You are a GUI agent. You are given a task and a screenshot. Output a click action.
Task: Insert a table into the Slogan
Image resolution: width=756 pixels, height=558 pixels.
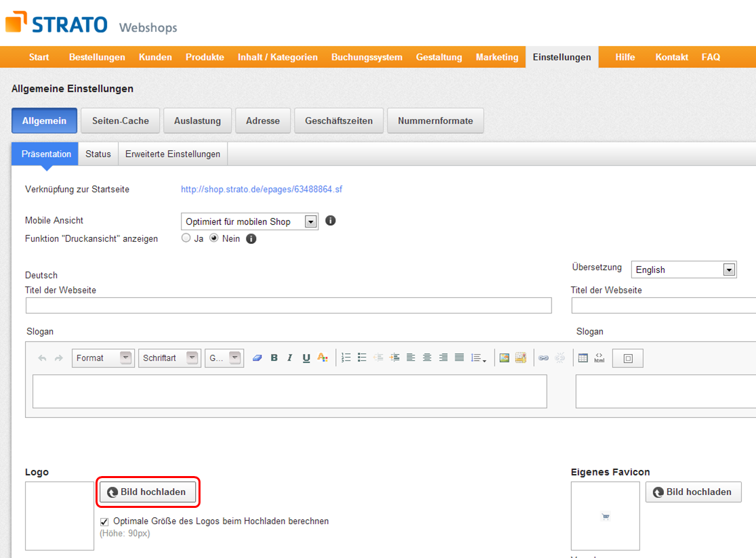click(583, 358)
